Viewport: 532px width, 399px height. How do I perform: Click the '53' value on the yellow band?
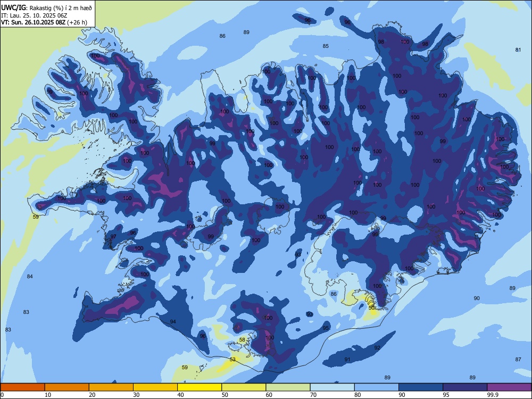coord(232,359)
